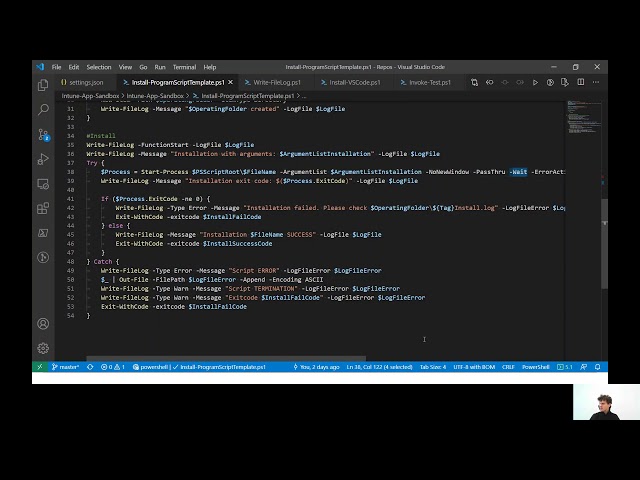The image size is (640, 480).
Task: Click the Open Changes file icon
Action: [565, 82]
